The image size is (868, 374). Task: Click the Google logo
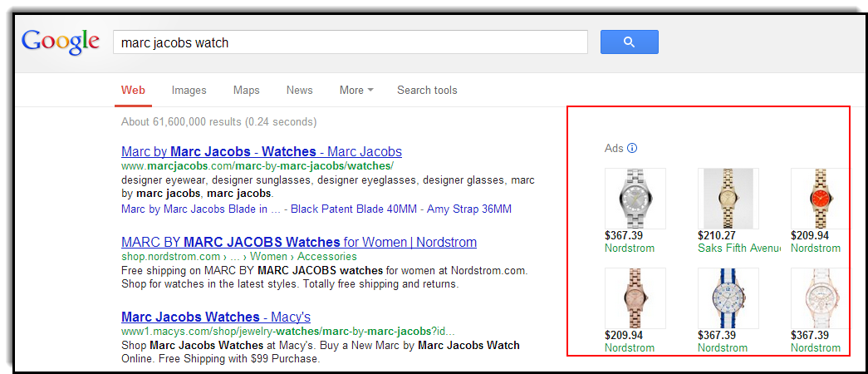pyautogui.click(x=61, y=42)
